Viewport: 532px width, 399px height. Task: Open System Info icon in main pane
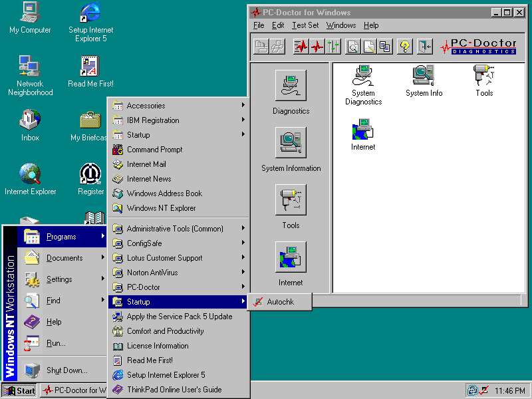tap(424, 80)
